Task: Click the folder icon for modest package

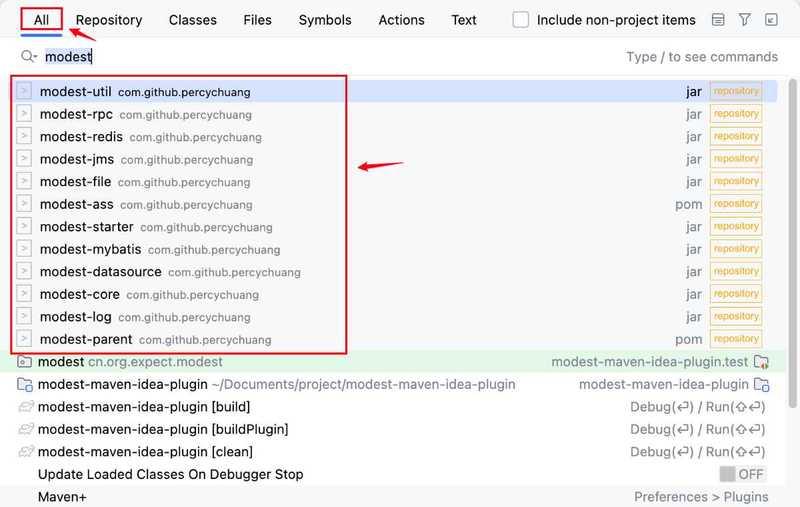Action: (x=24, y=362)
